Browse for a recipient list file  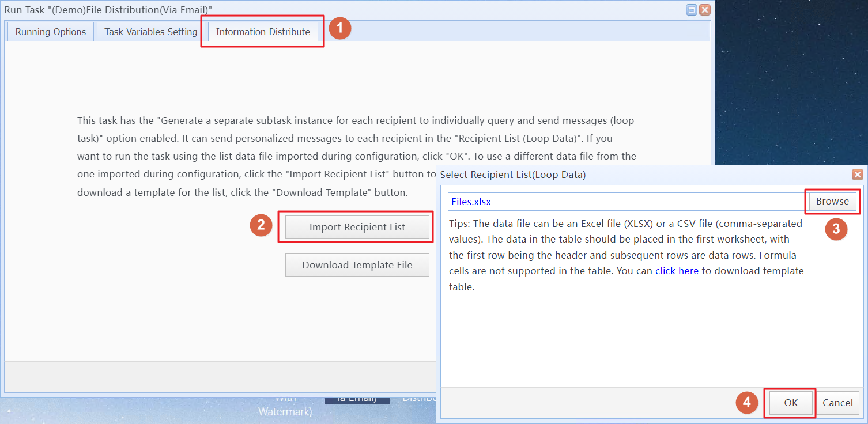coord(832,201)
